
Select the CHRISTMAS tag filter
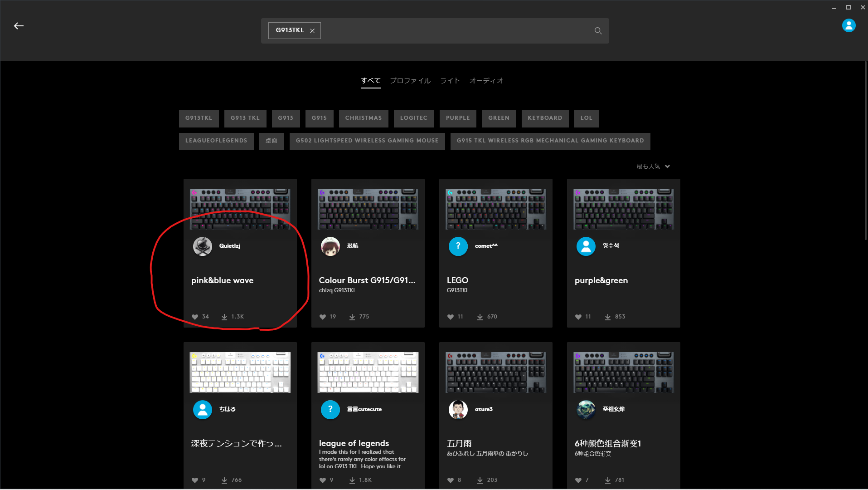coord(363,118)
